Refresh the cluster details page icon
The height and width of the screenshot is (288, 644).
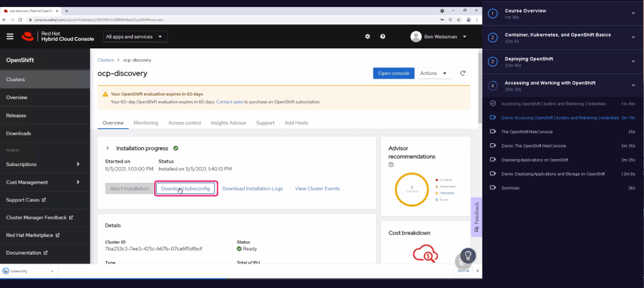pos(463,73)
